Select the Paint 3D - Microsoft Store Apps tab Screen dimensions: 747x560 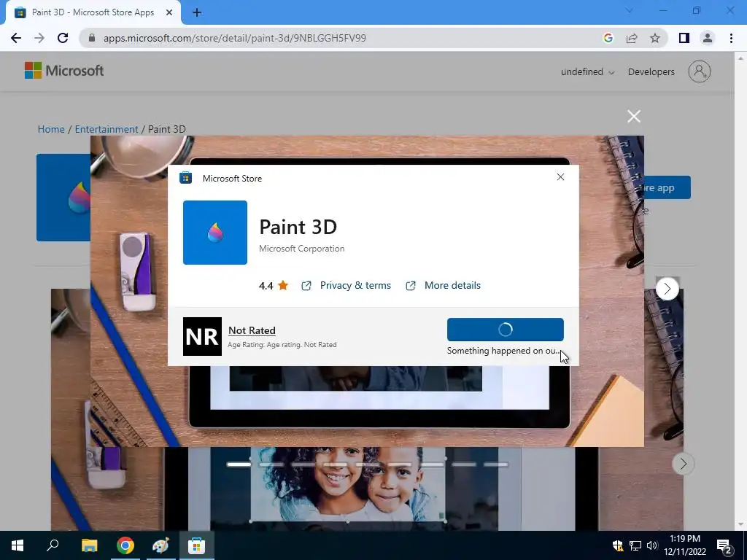tap(93, 13)
